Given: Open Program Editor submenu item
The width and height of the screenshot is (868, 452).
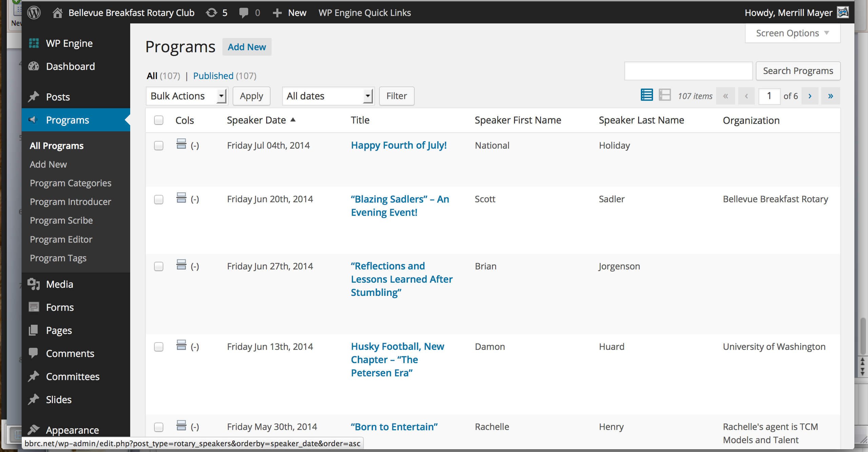Looking at the screenshot, I should point(61,240).
